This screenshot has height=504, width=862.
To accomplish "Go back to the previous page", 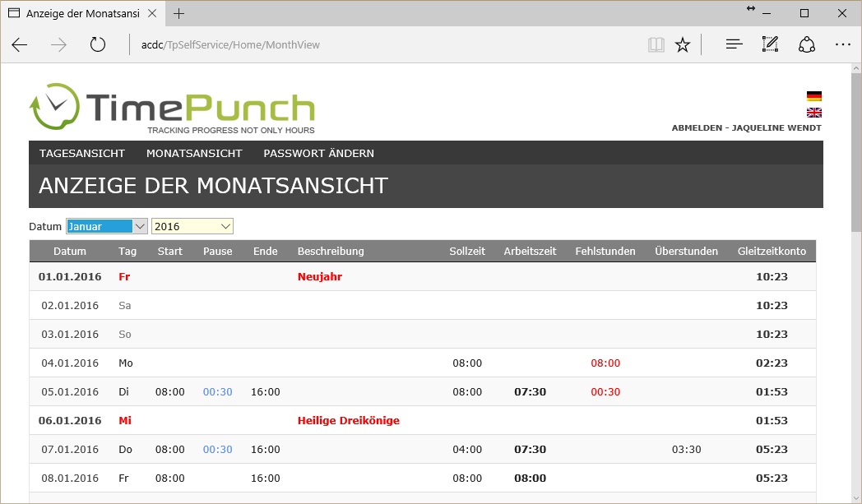I will (x=20, y=45).
